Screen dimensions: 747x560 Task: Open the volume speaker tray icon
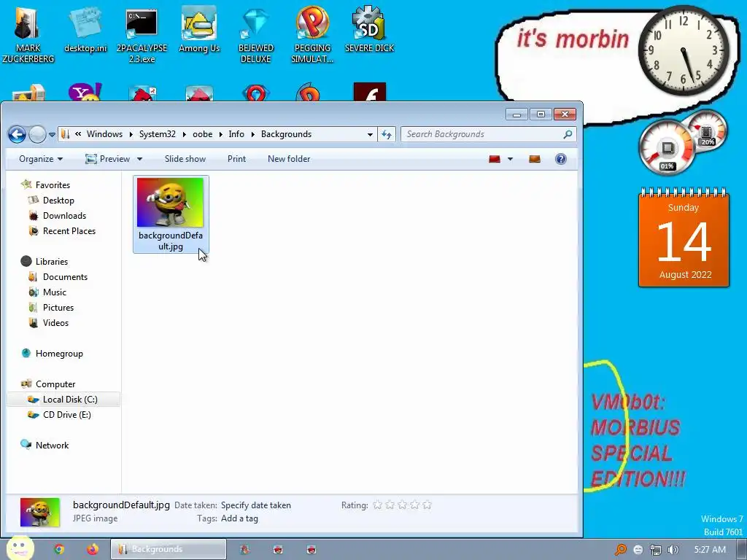click(x=673, y=550)
